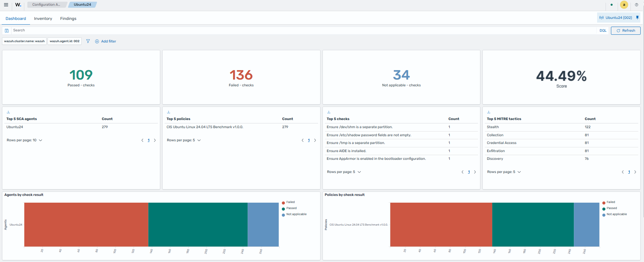Image resolution: width=644 pixels, height=262 pixels.
Task: Toggle Passed series in Policies by check result legend
Action: (610, 208)
